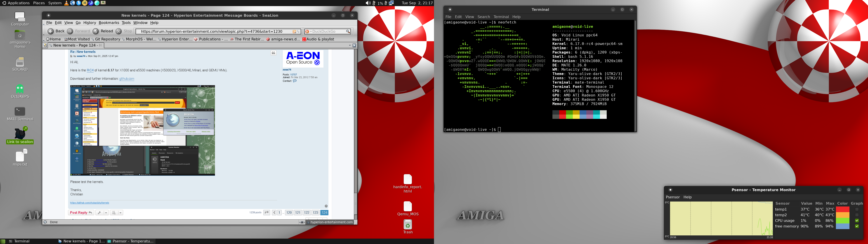Click the back-to-top arrow icon on the post
The image size is (868, 244).
(326, 206)
